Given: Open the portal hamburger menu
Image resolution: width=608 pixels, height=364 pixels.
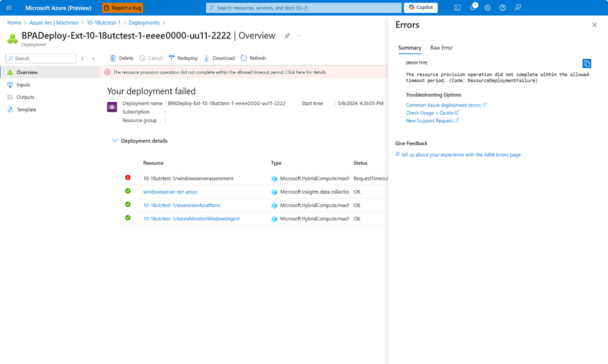Looking at the screenshot, I should click(x=9, y=8).
